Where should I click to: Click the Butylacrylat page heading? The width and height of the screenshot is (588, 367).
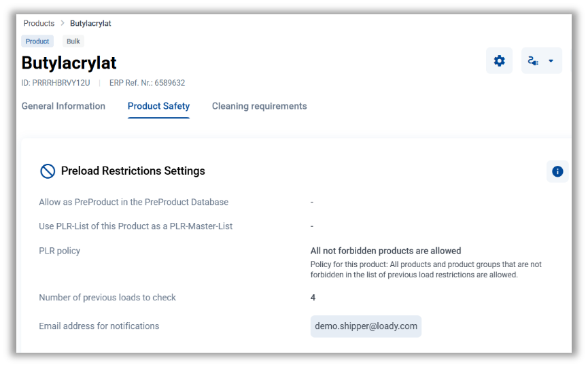pos(69,63)
